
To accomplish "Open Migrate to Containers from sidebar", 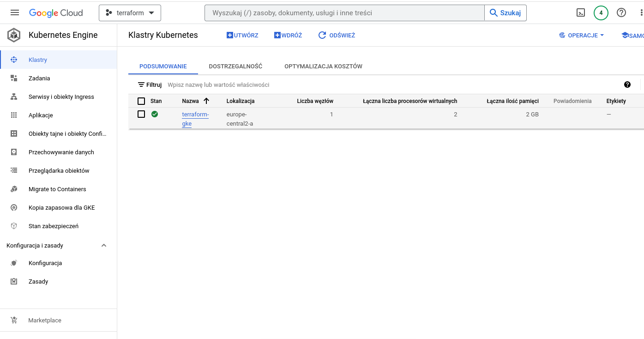I will pos(14,189).
